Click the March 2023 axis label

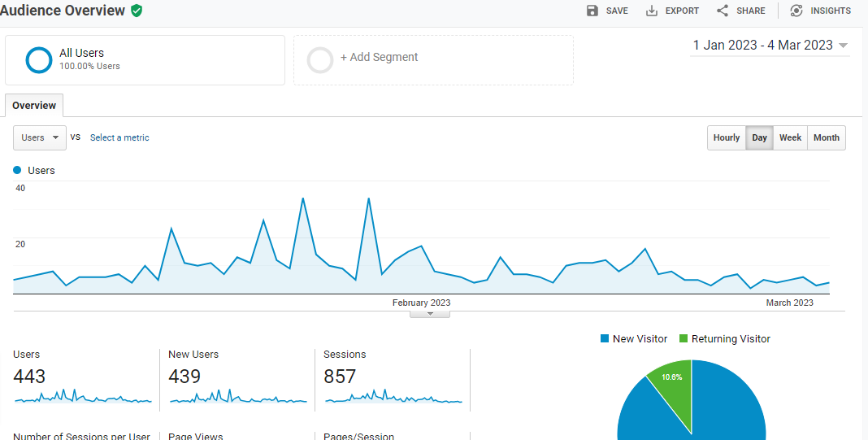click(x=789, y=303)
